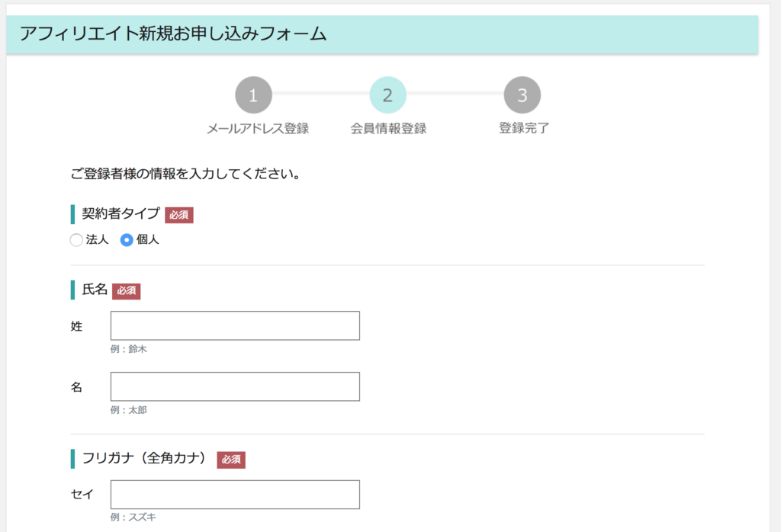The image size is (781, 532).
Task: Click the 契約者タイプ section label
Action: pyautogui.click(x=121, y=213)
